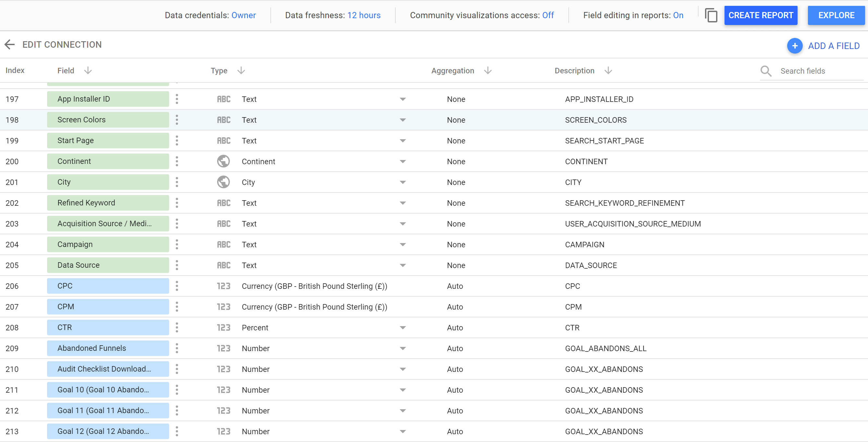Sort by the Field column arrow
The image size is (868, 442).
pos(88,70)
